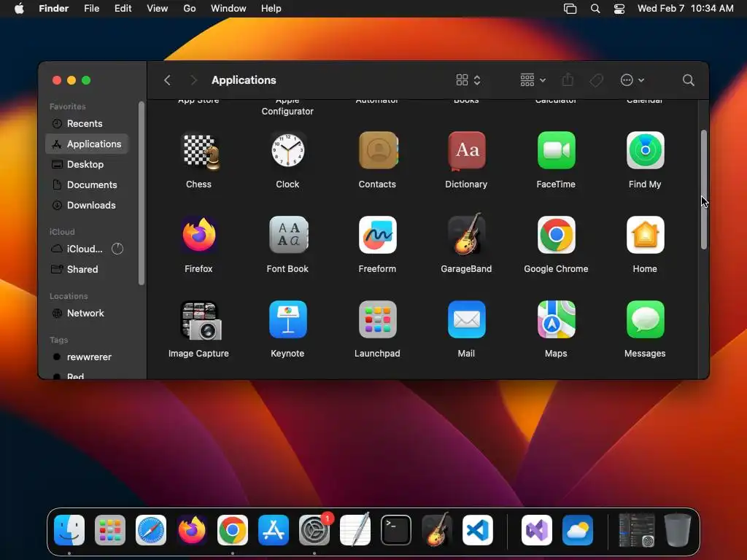The width and height of the screenshot is (747, 560).
Task: Click the date and time in menu bar
Action: [686, 8]
